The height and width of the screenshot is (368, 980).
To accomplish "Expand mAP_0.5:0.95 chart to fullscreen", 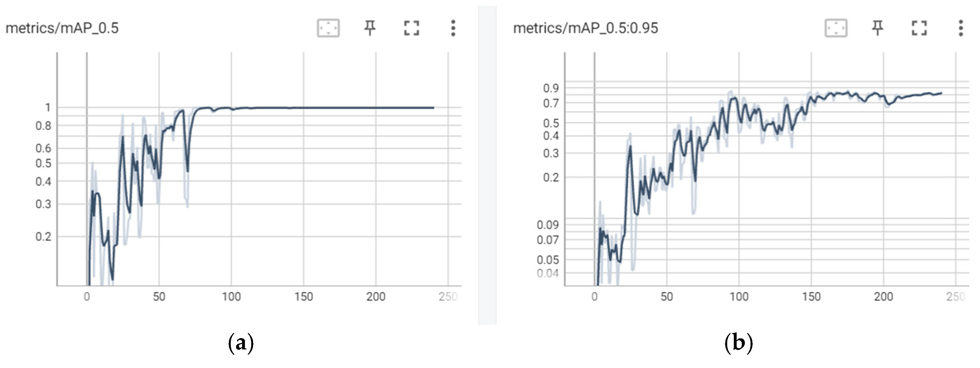I will coord(919,28).
